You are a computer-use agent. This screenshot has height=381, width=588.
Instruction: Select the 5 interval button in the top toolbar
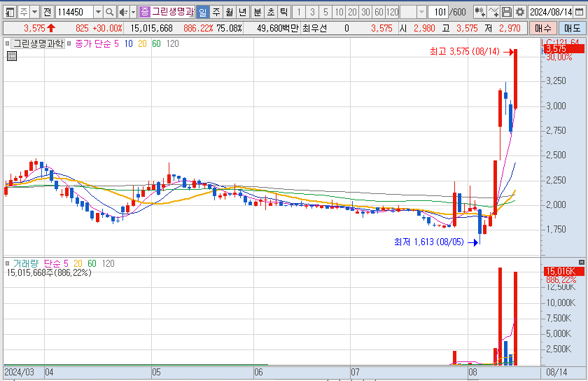point(325,12)
